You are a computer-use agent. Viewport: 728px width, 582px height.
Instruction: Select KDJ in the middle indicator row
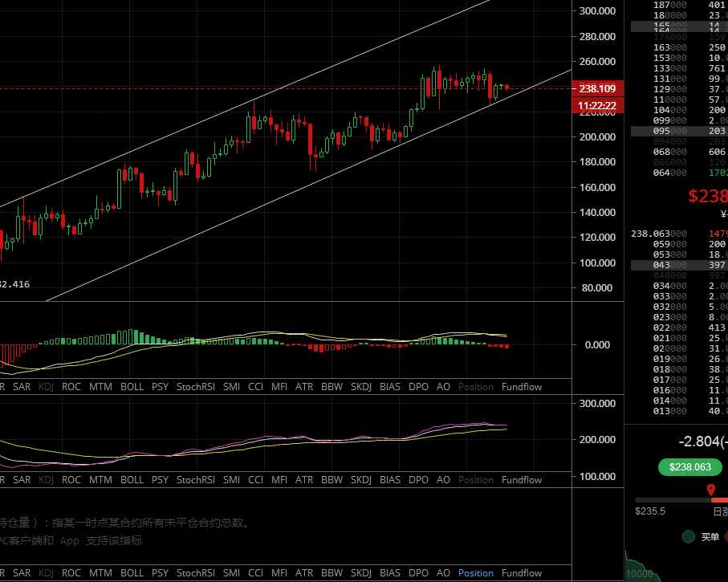46,480
